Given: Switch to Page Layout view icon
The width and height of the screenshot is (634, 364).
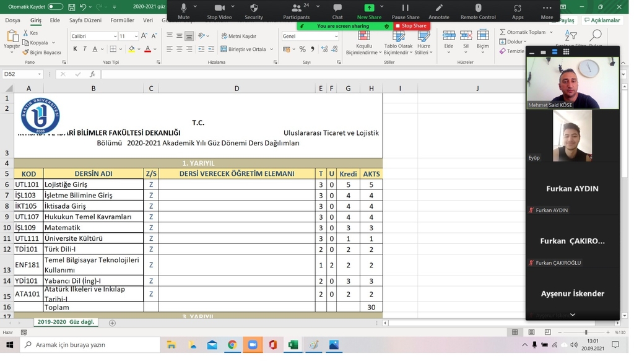Looking at the screenshot, I should (x=531, y=332).
